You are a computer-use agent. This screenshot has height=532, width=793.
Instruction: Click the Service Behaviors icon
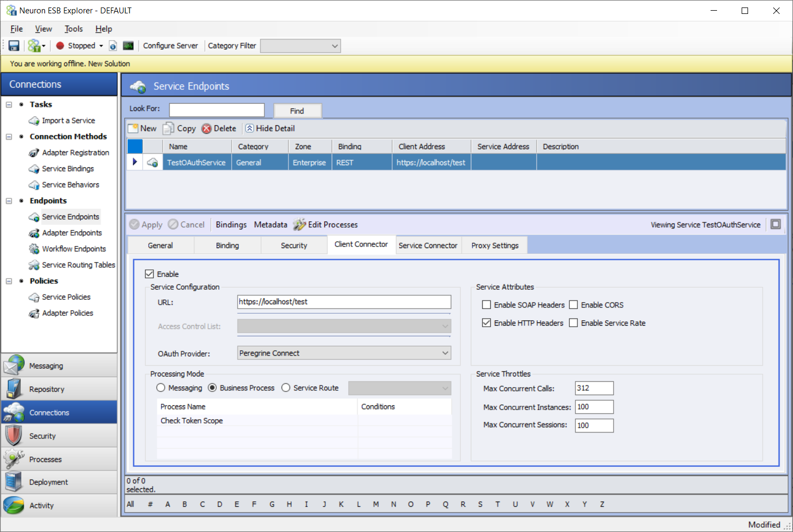[x=34, y=185]
